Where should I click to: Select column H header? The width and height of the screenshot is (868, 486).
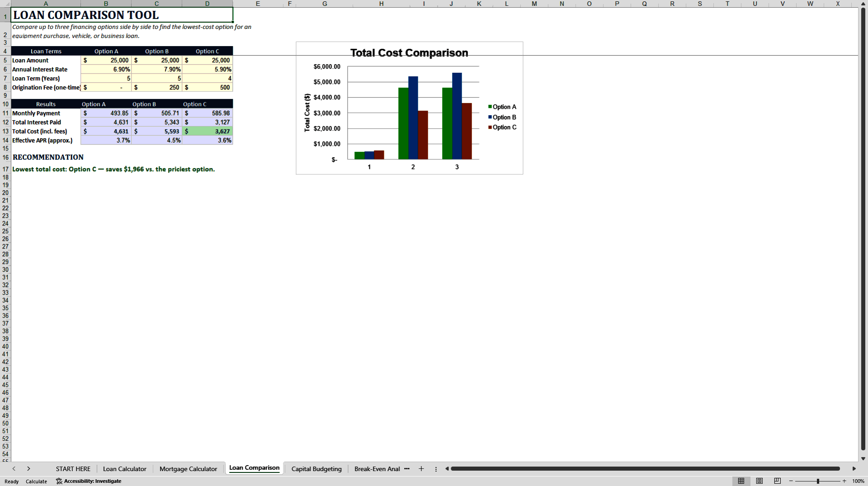(x=381, y=4)
